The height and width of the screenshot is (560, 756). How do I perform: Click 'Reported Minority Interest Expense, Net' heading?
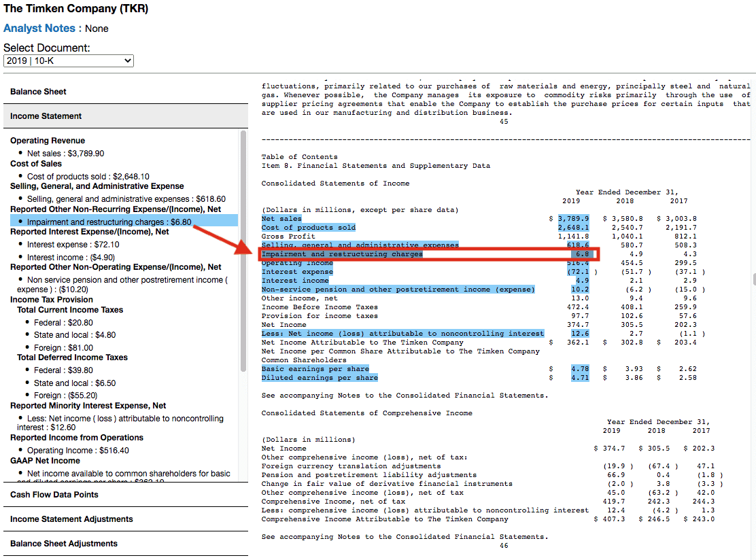[88, 405]
